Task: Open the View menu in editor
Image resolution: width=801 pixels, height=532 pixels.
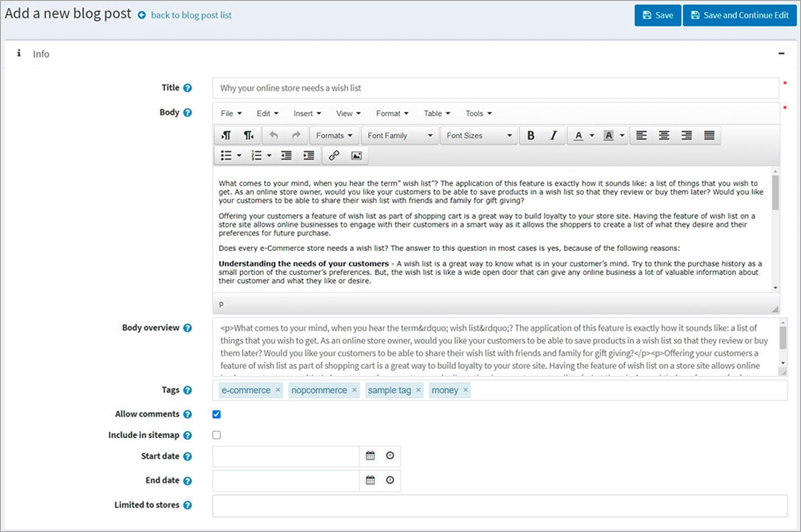Action: coord(348,114)
